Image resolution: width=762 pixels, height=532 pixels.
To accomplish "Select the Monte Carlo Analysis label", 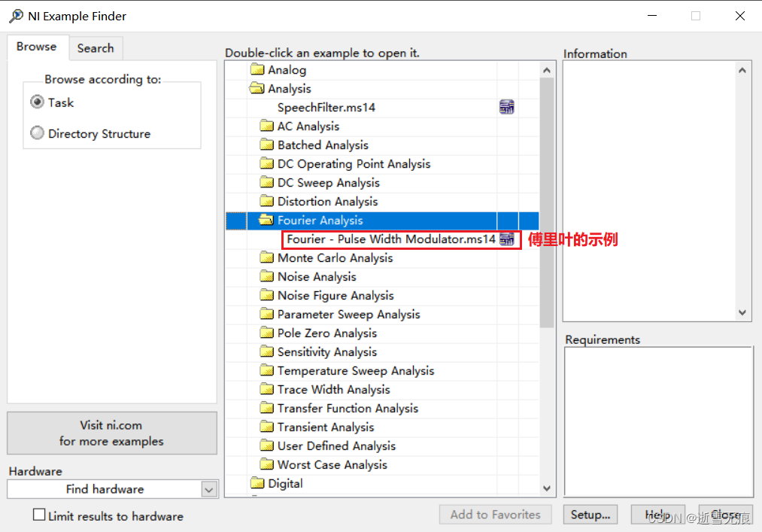I will click(335, 258).
